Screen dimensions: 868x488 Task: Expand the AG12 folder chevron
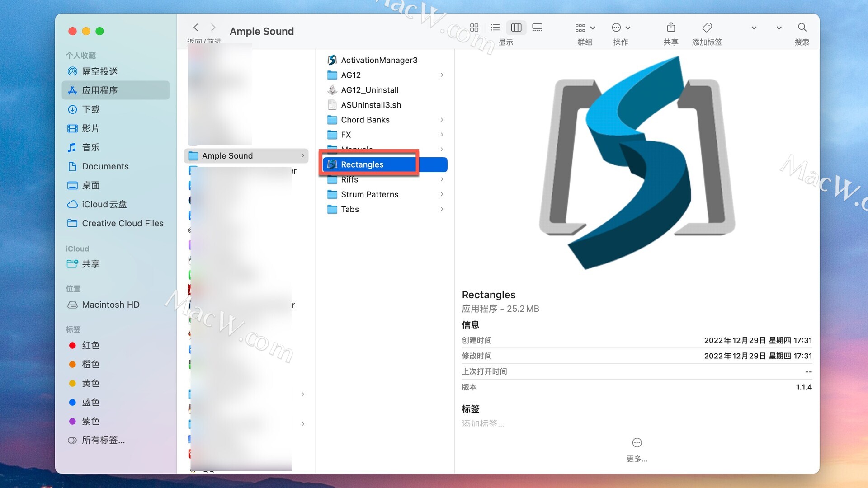(x=442, y=75)
